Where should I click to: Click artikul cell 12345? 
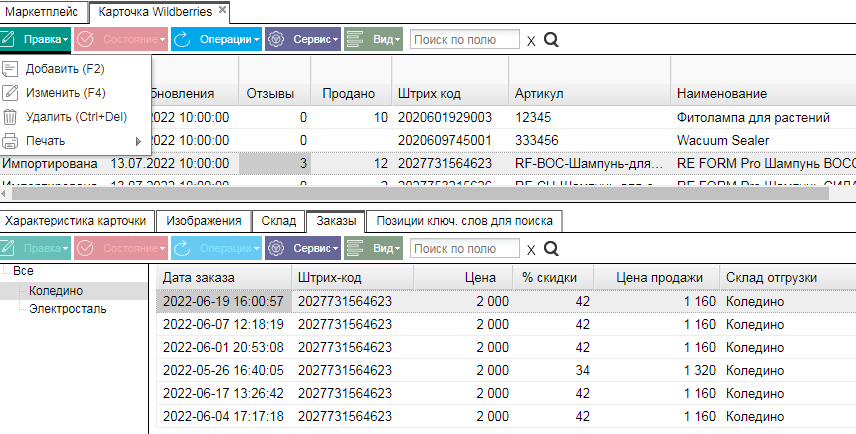coord(533,117)
